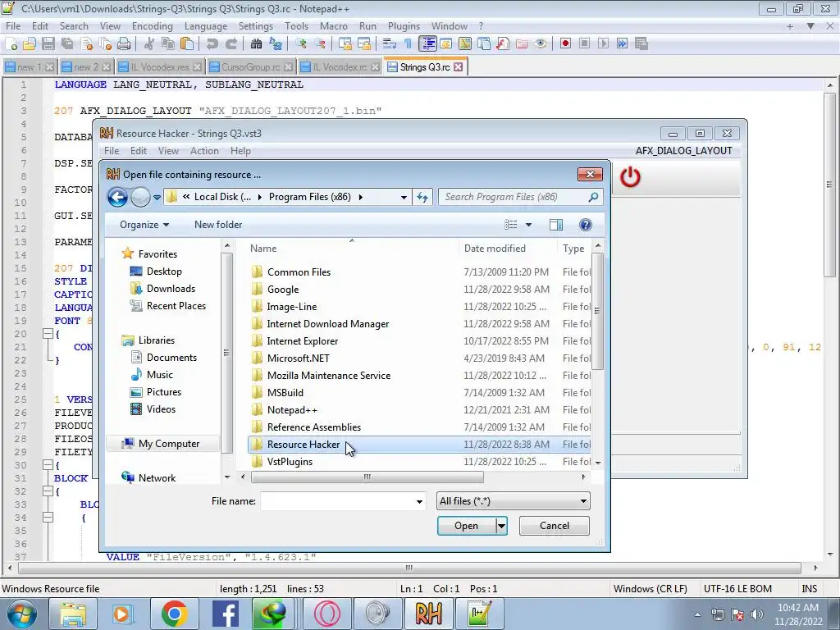Switch to the new 2 tab
The width and height of the screenshot is (840, 630).
point(85,67)
